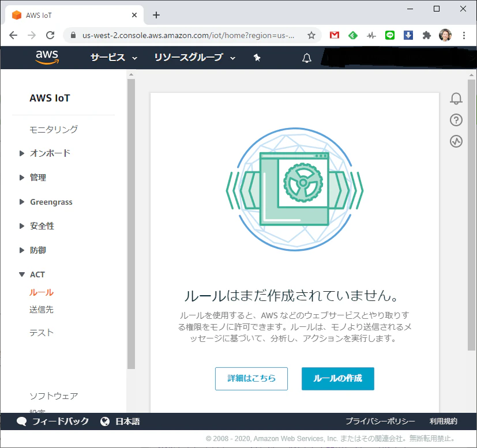Click the ルールの作成 button
This screenshot has height=448, width=477.
coord(337,379)
